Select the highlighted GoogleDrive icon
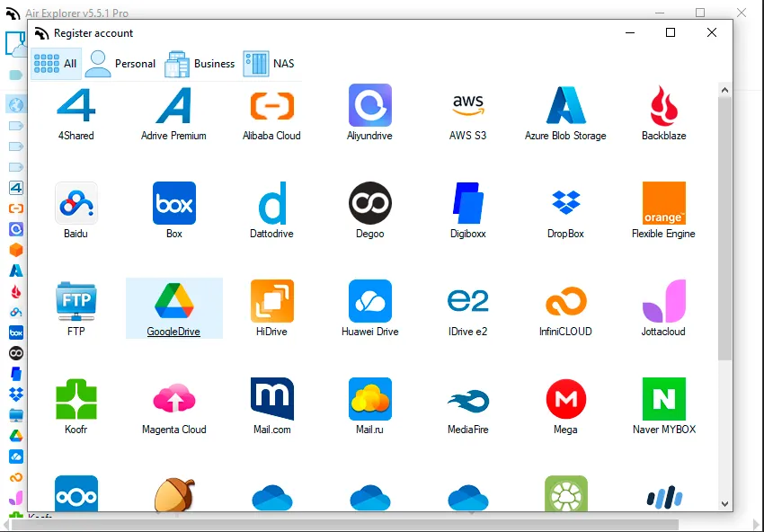This screenshot has height=532, width=764. tap(174, 300)
